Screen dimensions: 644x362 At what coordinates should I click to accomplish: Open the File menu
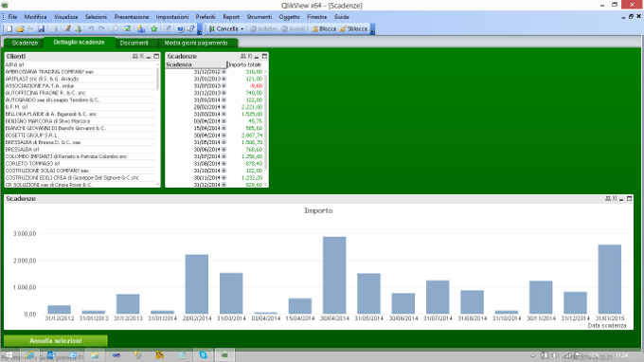[12, 17]
